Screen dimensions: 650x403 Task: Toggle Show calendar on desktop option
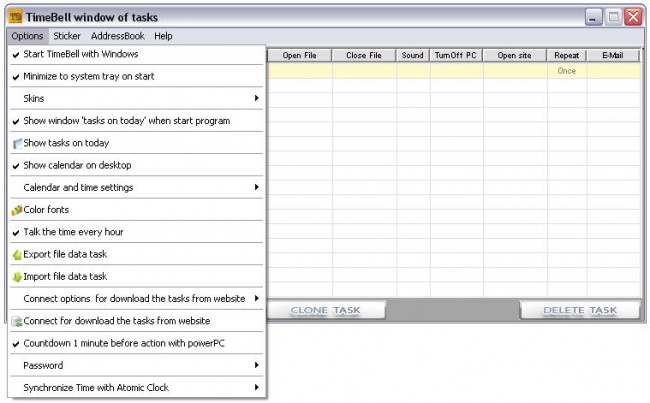tap(77, 165)
